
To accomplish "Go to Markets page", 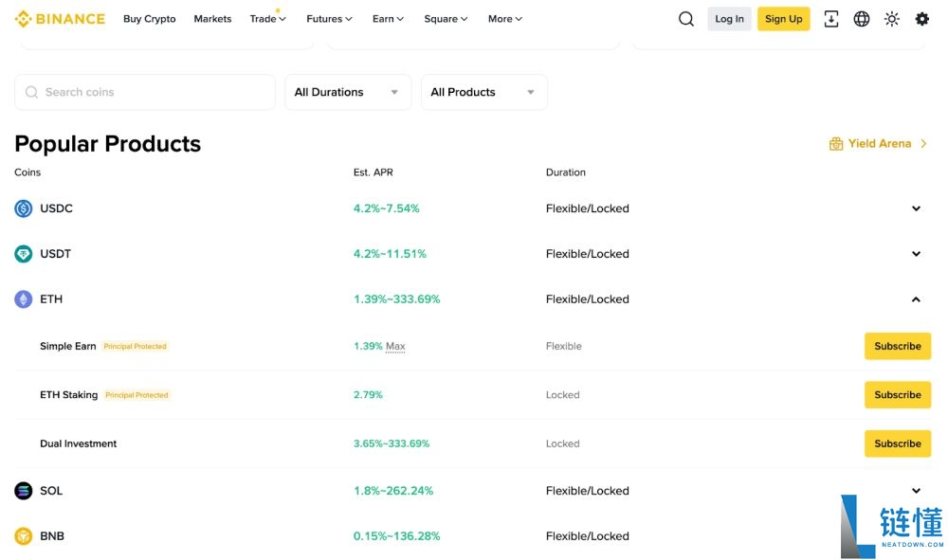I will tap(212, 19).
